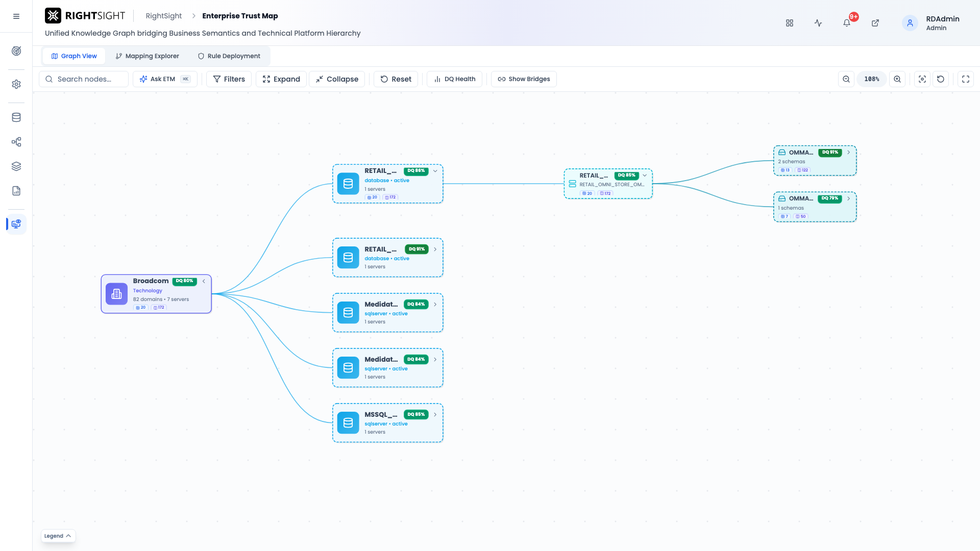Click DQ 79% badge on OMMA node
Image resolution: width=980 pixels, height=551 pixels.
tap(830, 198)
